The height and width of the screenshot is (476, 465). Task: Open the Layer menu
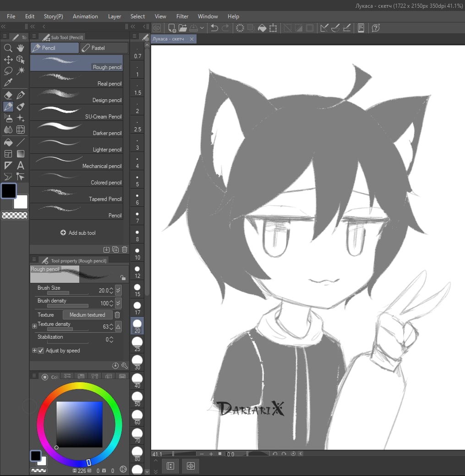tap(114, 16)
